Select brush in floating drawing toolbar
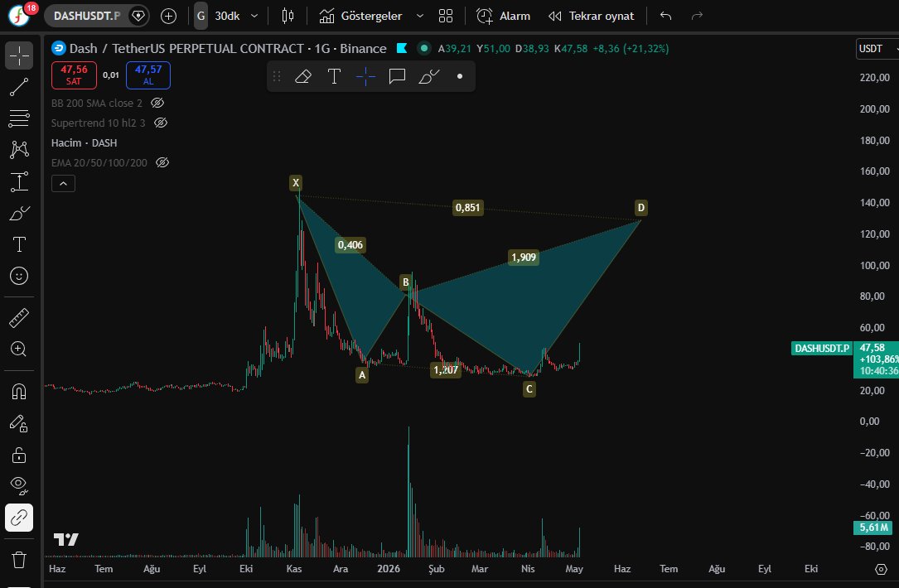 [x=429, y=76]
